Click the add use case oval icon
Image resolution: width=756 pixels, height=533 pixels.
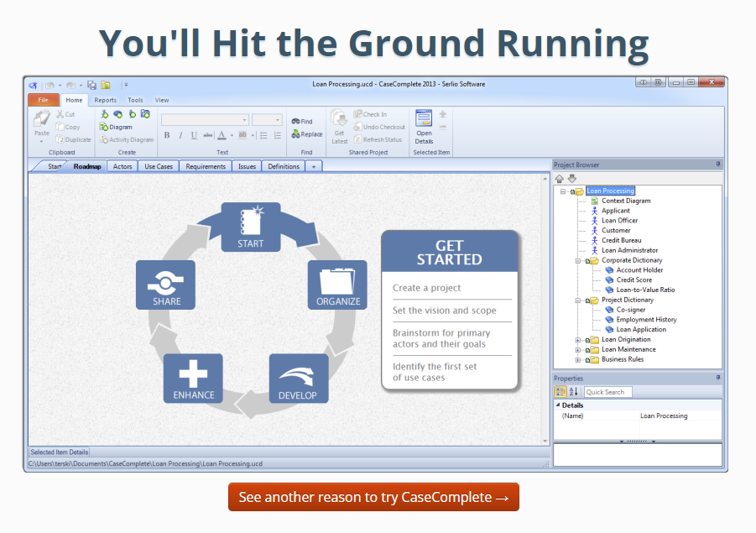[x=117, y=114]
